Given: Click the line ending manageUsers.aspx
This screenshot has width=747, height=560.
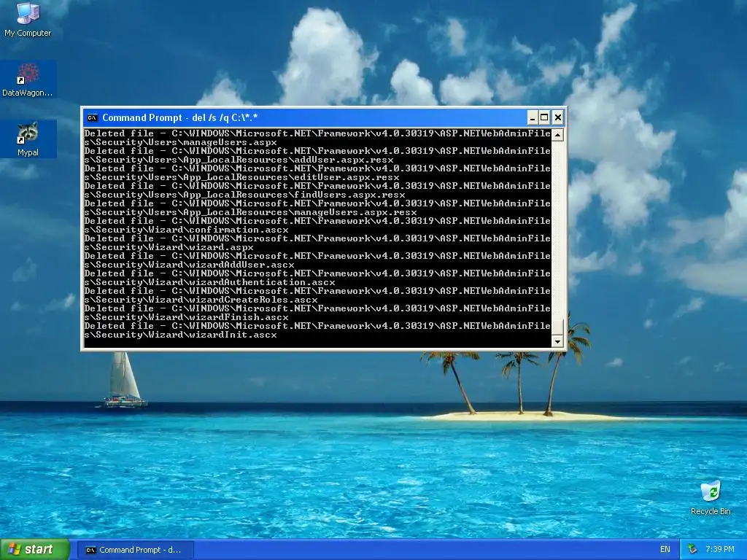Looking at the screenshot, I should tap(181, 142).
